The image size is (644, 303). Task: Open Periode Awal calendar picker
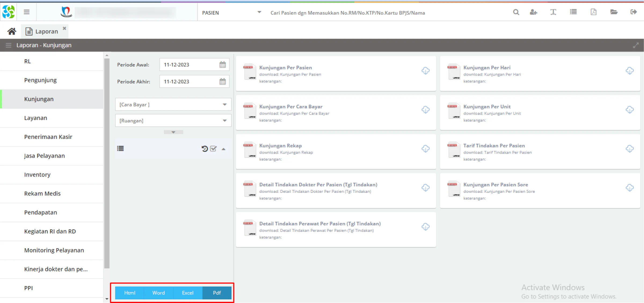(223, 65)
